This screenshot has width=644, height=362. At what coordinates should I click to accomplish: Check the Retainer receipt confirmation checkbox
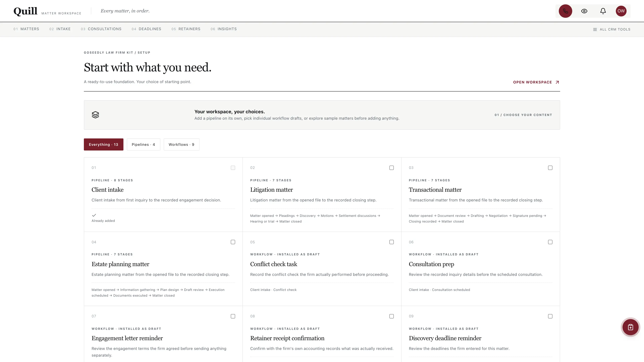[391, 316]
